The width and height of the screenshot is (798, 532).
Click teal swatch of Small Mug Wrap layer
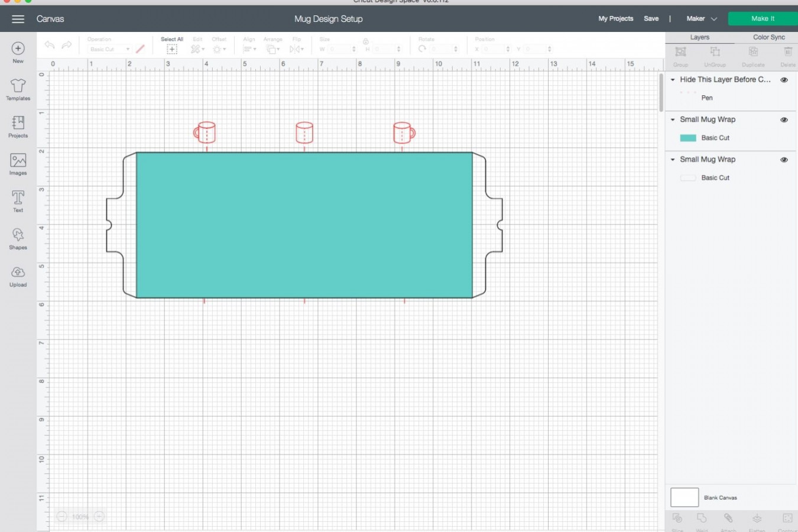coord(688,138)
